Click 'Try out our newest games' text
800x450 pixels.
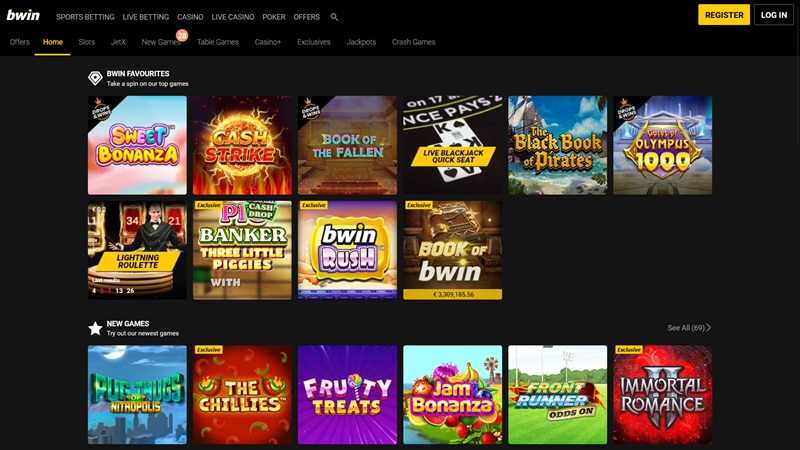pos(142,333)
